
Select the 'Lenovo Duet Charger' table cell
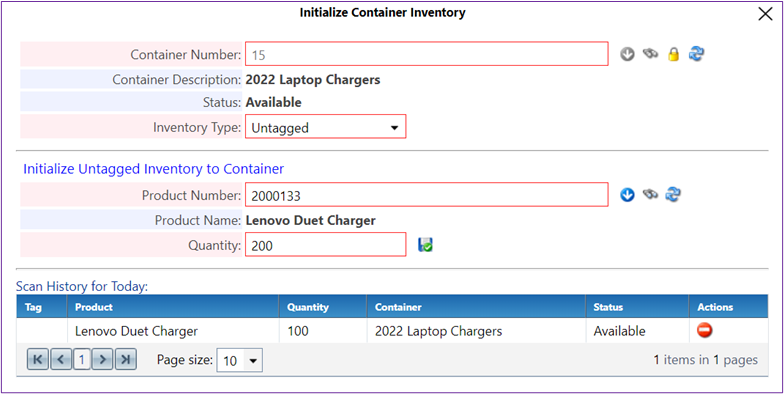(173, 331)
